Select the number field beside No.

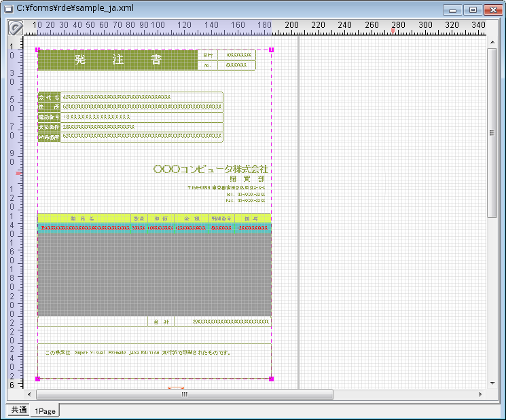[237, 65]
